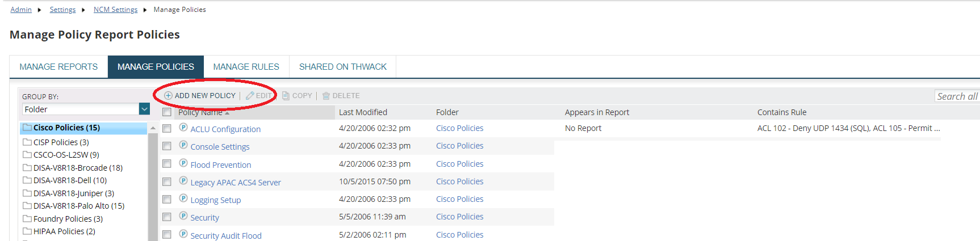Click the Copy document icon
This screenshot has height=241, width=980.
tap(286, 96)
